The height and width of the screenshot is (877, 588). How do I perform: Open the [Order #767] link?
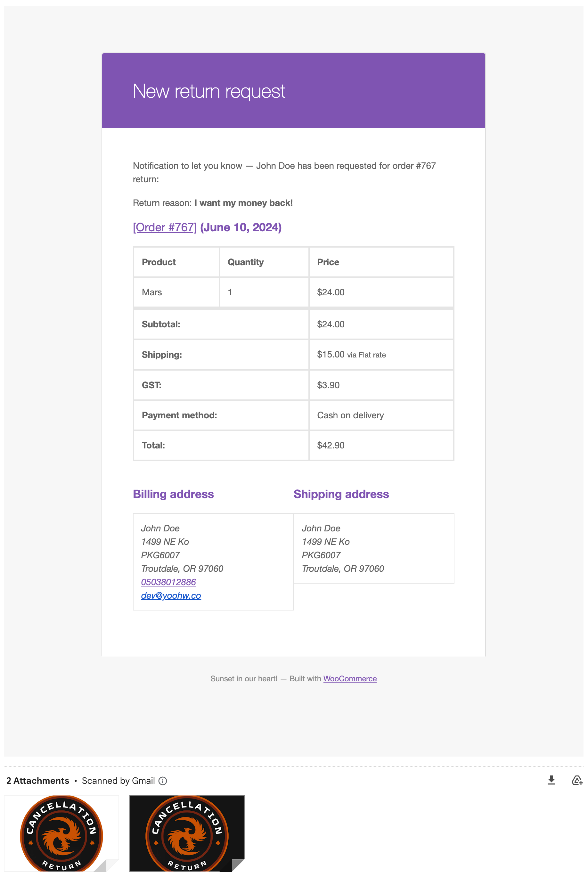[165, 227]
